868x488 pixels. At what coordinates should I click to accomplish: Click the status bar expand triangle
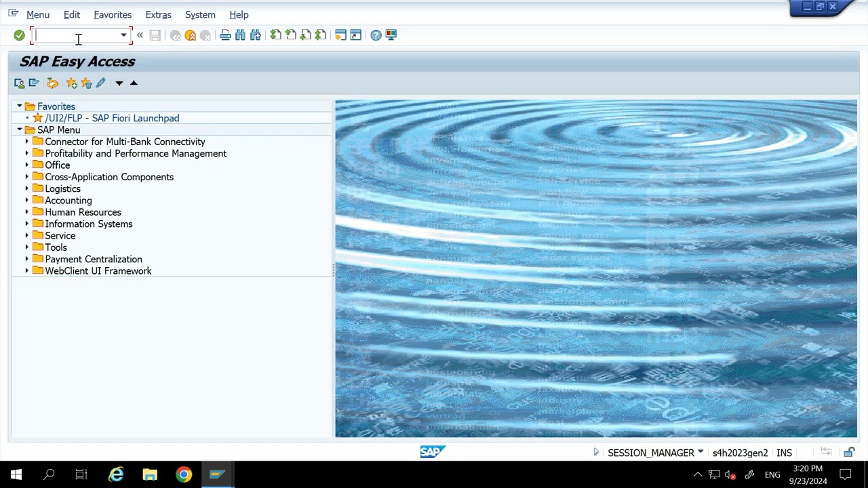tap(596, 452)
